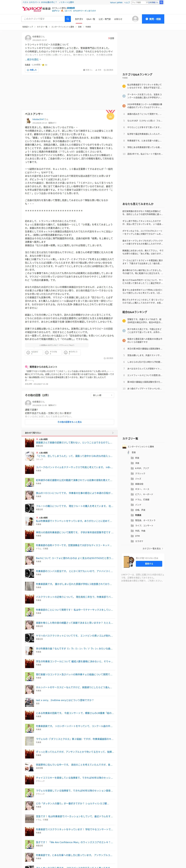Screen dimensions: 186x868
Task: Click カテゴリ一覧 in breadcrumb
Action: 42,27
